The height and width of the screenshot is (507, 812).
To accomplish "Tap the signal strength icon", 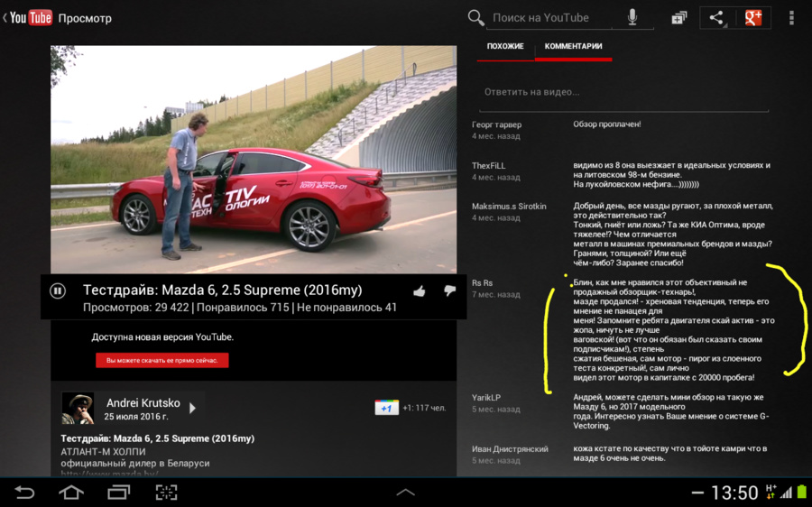I will 787,493.
